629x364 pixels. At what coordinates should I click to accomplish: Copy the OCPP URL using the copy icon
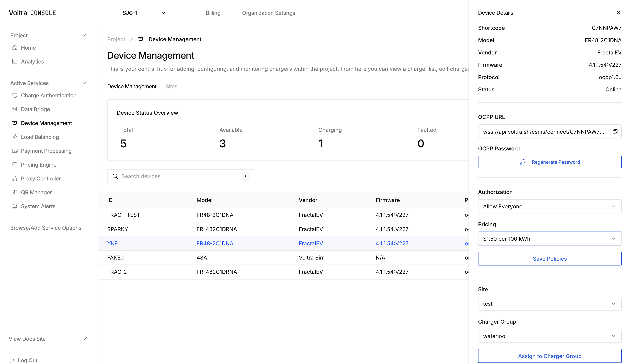[615, 132]
